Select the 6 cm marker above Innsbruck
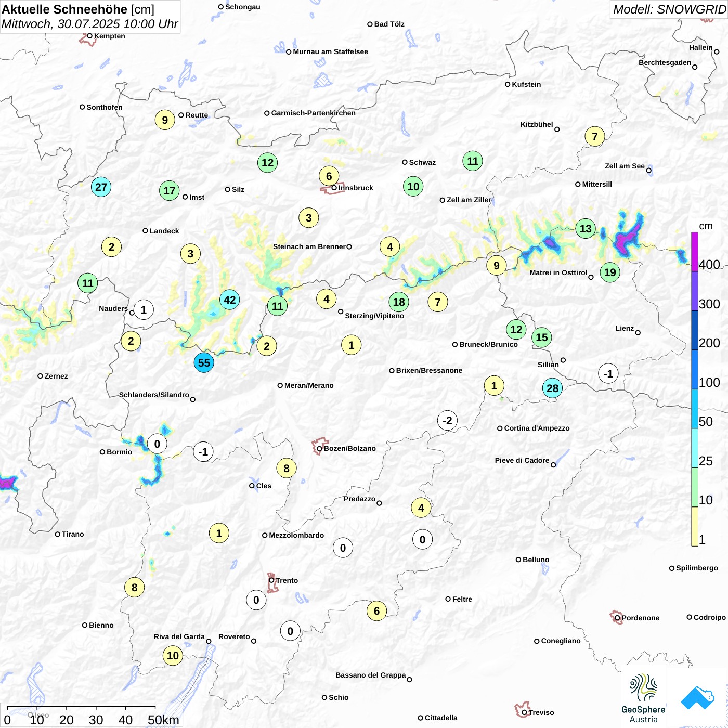 point(329,176)
